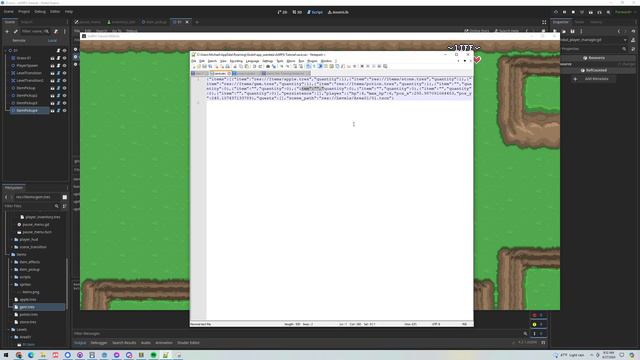Expand RefCounted section in Inspector
The width and height of the screenshot is (640, 360).
pos(594,70)
